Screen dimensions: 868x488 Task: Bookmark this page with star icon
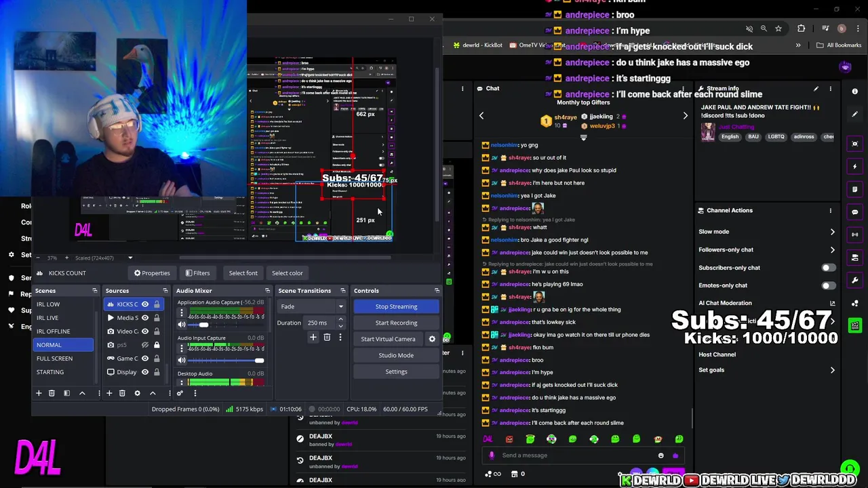click(778, 28)
